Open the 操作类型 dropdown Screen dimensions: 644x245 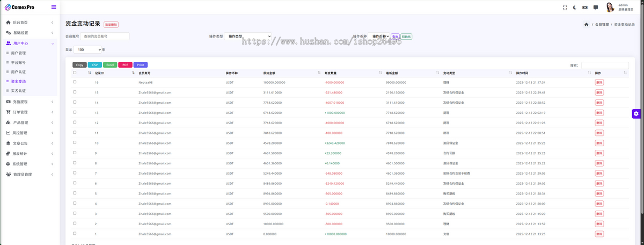[247, 37]
